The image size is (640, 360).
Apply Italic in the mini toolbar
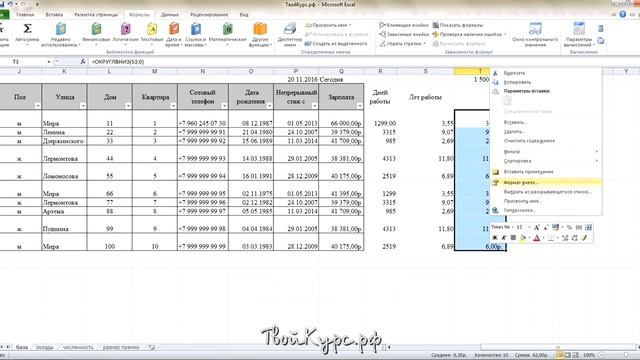504,238
